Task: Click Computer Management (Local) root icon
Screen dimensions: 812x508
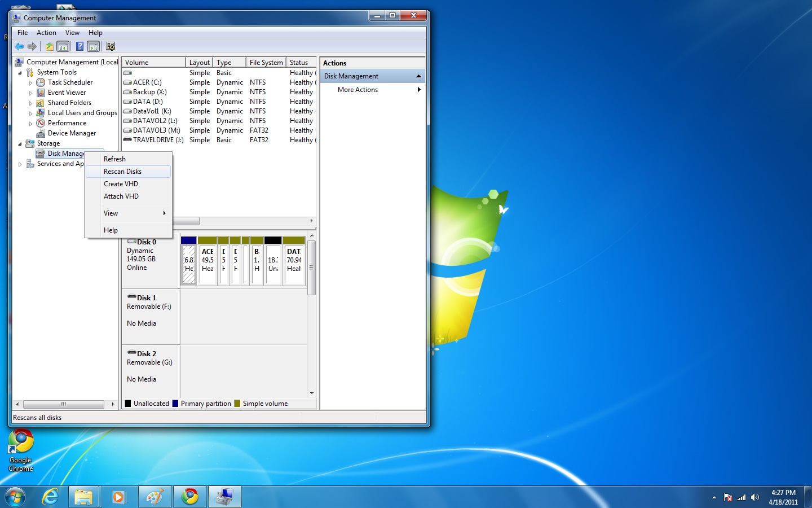Action: (19, 62)
